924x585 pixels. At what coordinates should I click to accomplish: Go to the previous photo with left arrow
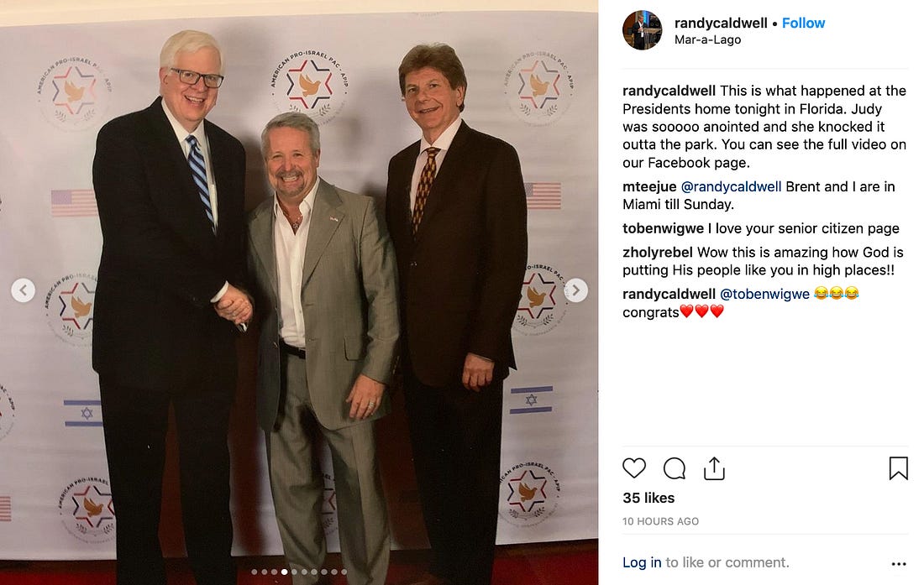23,290
